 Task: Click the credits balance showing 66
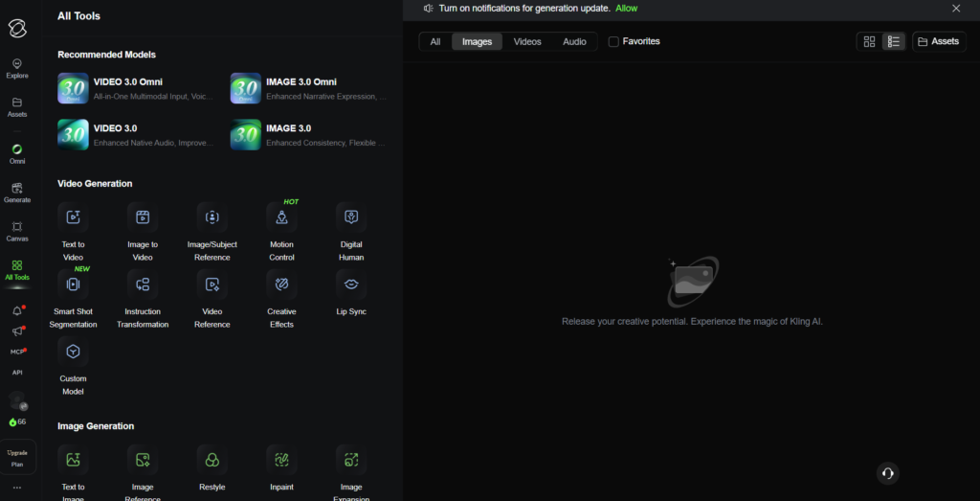(17, 421)
